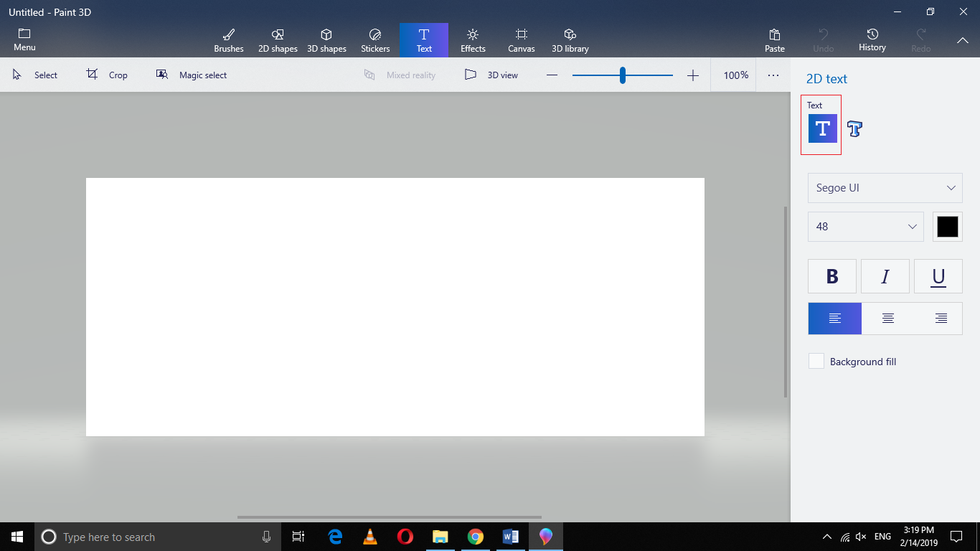Image resolution: width=980 pixels, height=551 pixels.
Task: Toggle italic text formatting
Action: click(x=885, y=276)
